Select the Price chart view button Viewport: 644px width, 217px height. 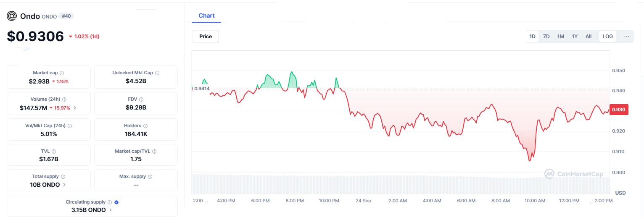tap(206, 37)
